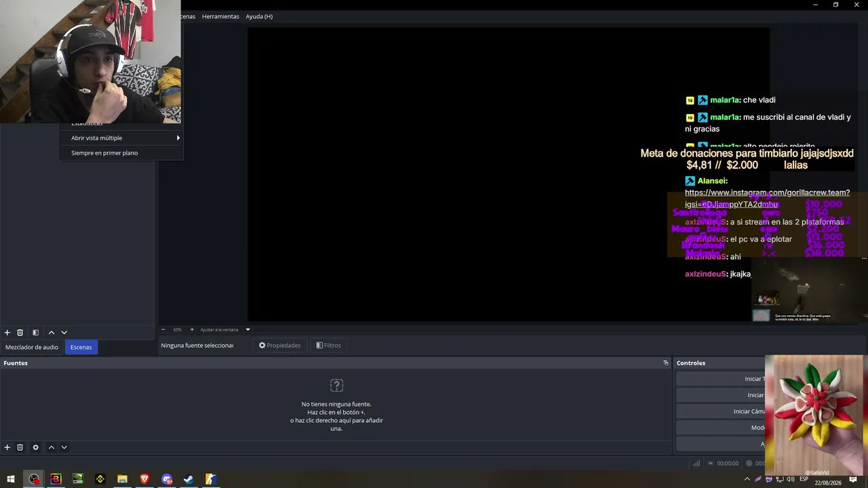Open OBS Studio from the taskbar

click(34, 479)
